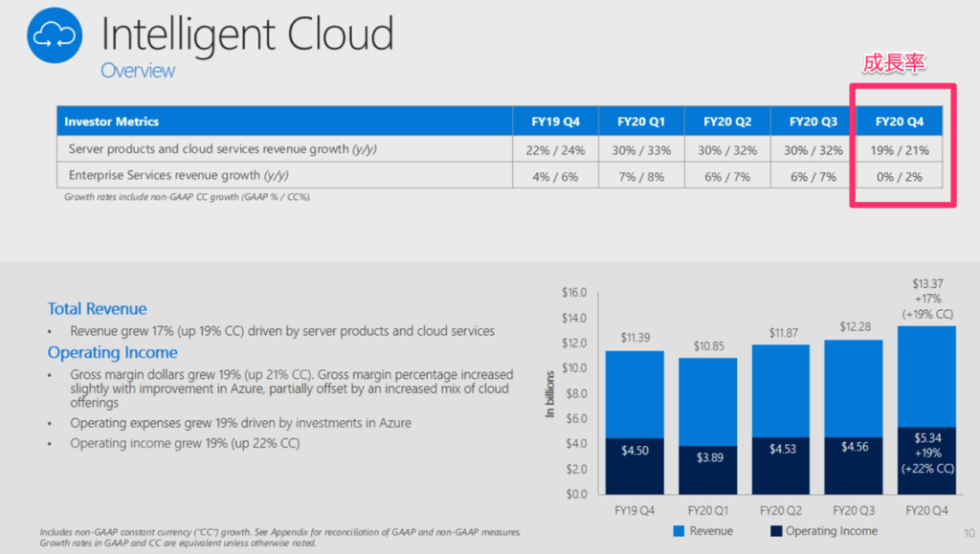Click the "$0.0" y-axis tick label

point(577,494)
